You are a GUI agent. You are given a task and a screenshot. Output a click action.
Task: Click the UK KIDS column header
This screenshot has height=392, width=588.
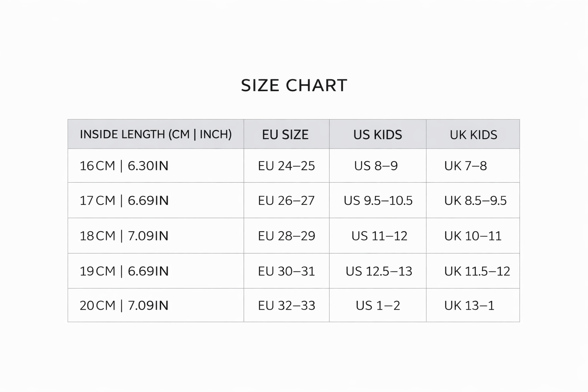coord(473,135)
